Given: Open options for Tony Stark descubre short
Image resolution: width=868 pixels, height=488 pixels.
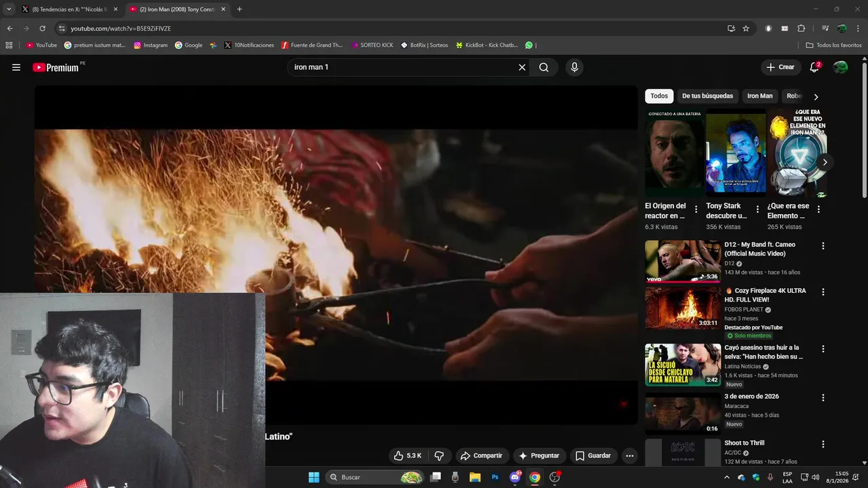Looking at the screenshot, I should (757, 209).
